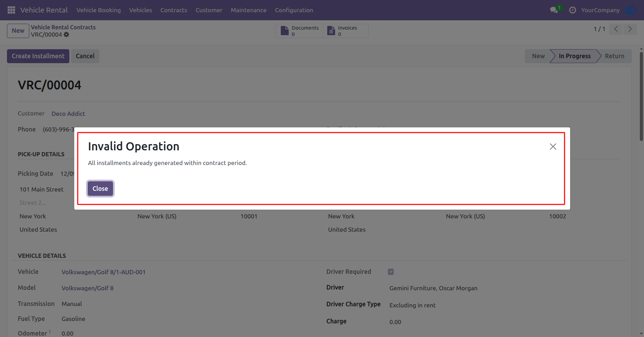Viewport: 644px width, 337px height.
Task: Open the Invoices smart button
Action: tap(346, 31)
